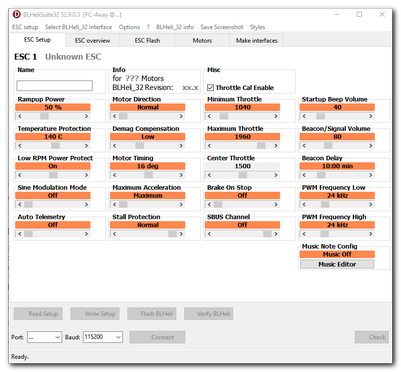This screenshot has height=372, width=401.
Task: Increase Beacon/Signal Volume with right arrow
Action: tap(371, 146)
